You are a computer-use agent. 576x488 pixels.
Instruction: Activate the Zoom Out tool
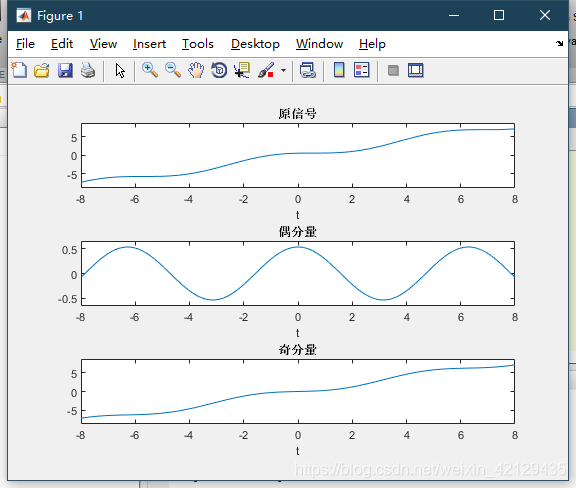pyautogui.click(x=173, y=70)
